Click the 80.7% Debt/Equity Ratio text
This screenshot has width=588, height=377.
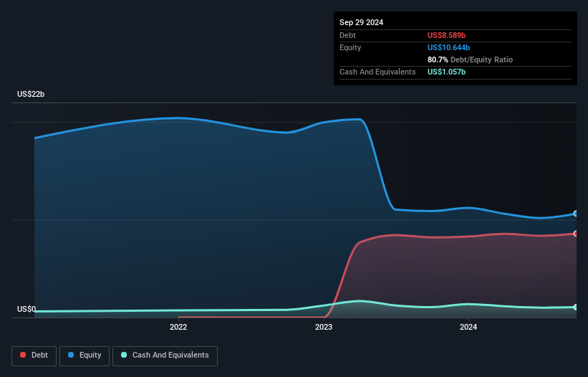pyautogui.click(x=470, y=59)
